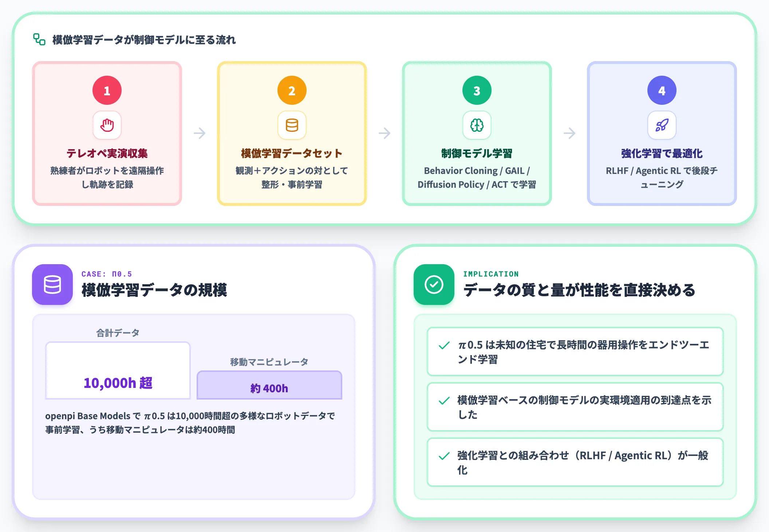Click the 移動マニピュレータ label
Screen dimensions: 769x532
(x=269, y=362)
